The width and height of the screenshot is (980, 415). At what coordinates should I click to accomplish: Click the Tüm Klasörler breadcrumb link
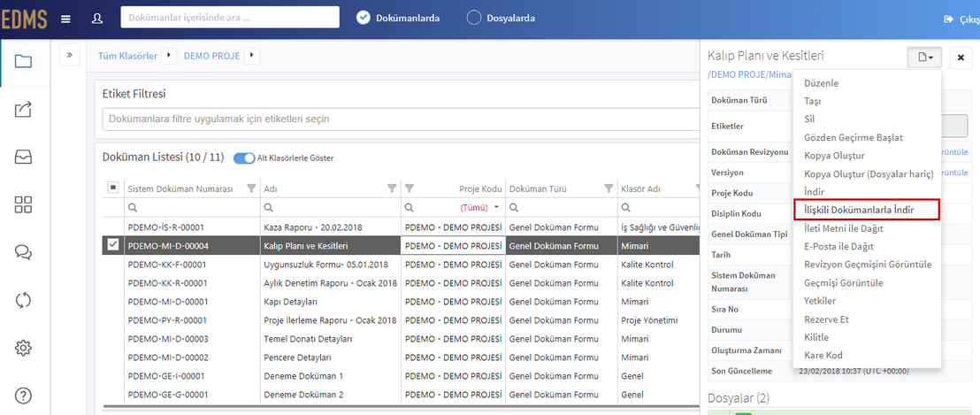[x=127, y=56]
